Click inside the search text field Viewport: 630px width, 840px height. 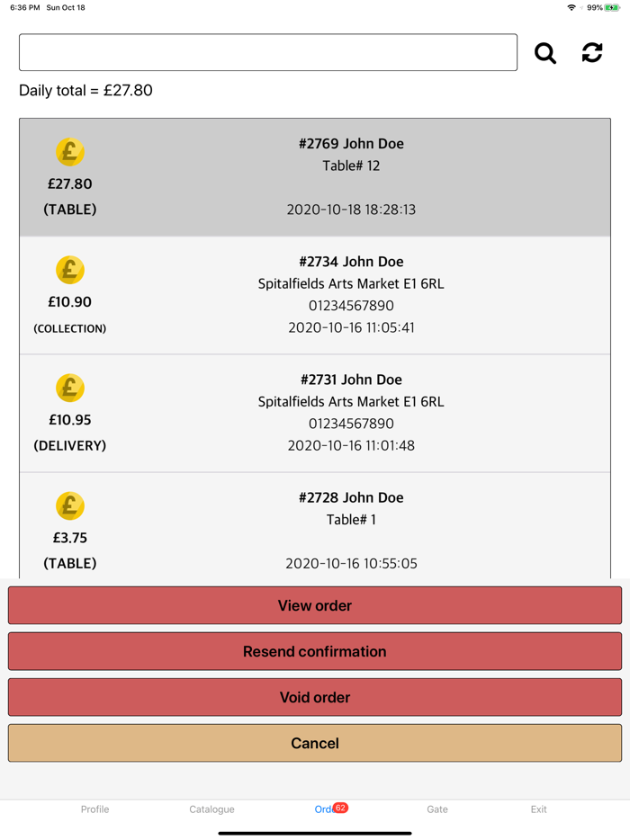click(x=268, y=52)
